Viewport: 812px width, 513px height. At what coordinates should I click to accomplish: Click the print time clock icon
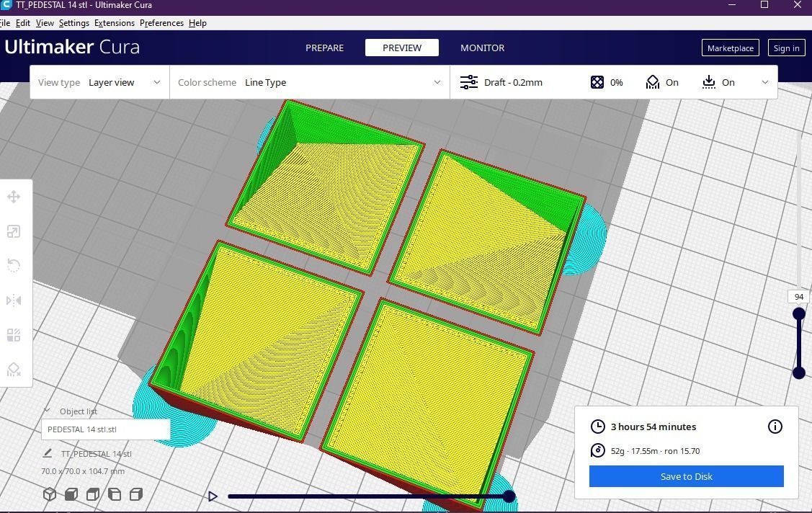pyautogui.click(x=597, y=427)
